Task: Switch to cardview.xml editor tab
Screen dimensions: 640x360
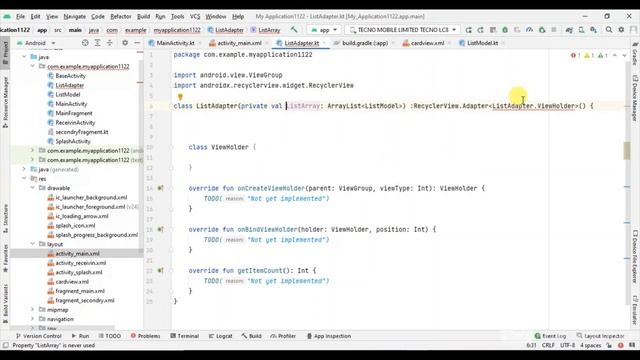Action: [427, 43]
